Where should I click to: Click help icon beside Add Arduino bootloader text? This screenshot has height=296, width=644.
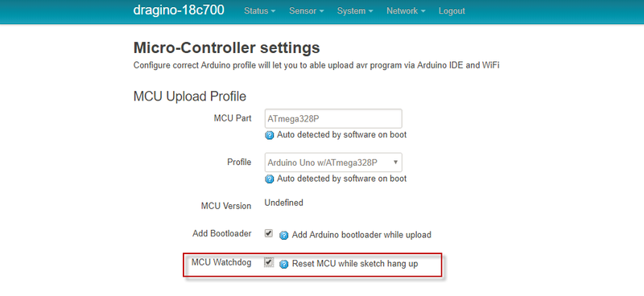tap(284, 235)
